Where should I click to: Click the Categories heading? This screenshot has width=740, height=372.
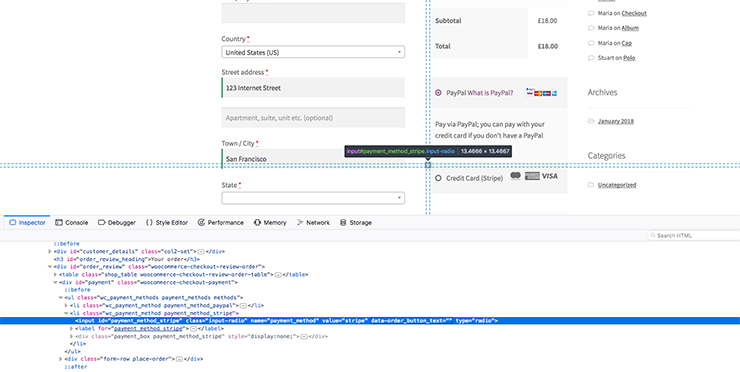coord(606,155)
